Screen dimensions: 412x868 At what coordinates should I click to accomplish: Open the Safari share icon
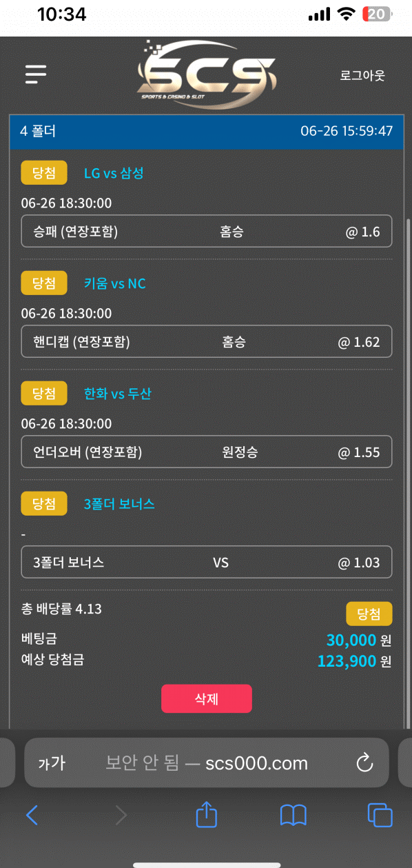point(207,815)
